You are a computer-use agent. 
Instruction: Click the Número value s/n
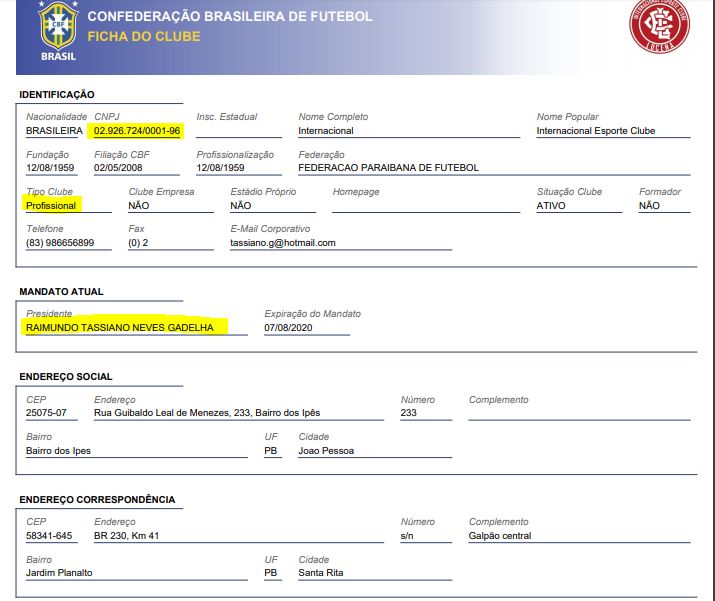pos(407,536)
